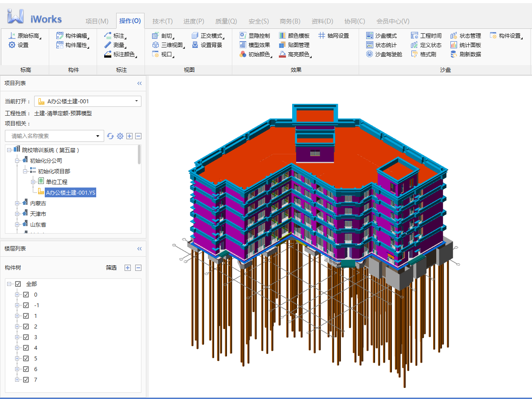
Task: Switch to the 质量(Q) tab
Action: (226, 21)
